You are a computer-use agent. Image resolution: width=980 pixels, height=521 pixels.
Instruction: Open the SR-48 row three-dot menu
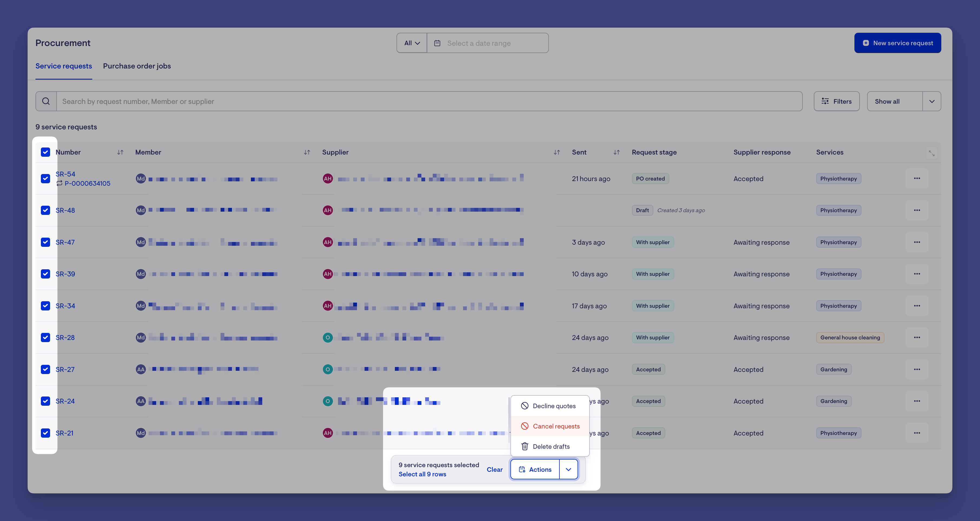click(917, 210)
